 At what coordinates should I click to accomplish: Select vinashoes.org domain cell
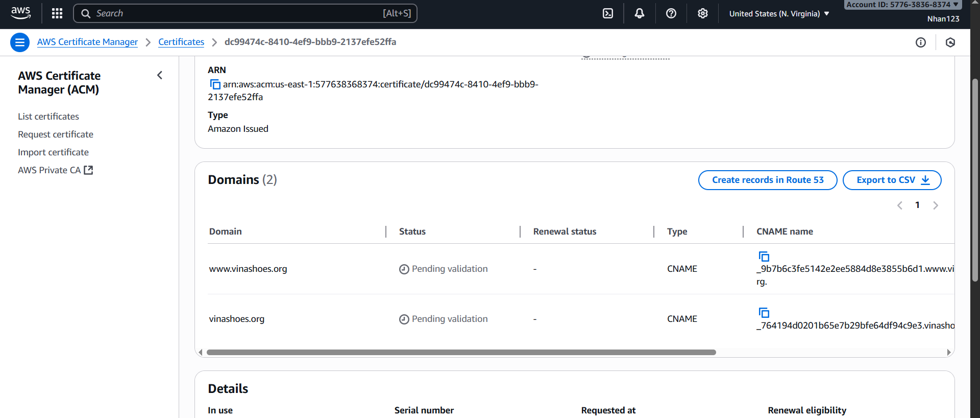click(x=236, y=319)
